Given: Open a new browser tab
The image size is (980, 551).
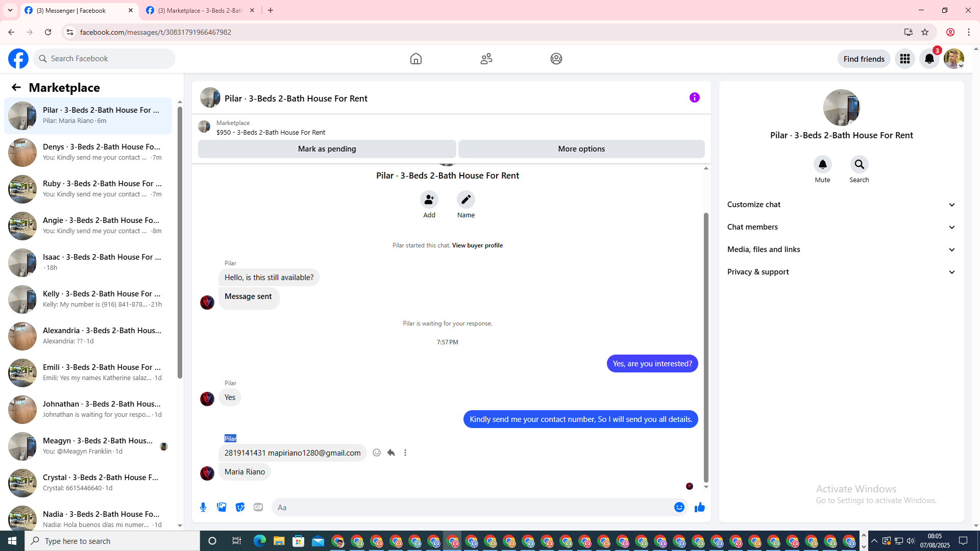Looking at the screenshot, I should click(x=271, y=10).
